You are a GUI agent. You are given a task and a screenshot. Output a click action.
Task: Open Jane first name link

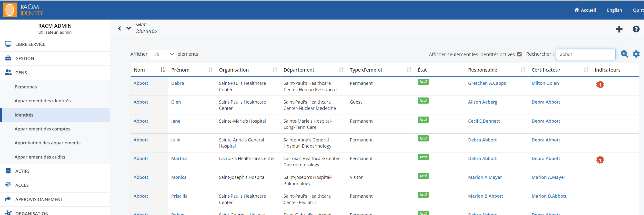click(x=176, y=121)
